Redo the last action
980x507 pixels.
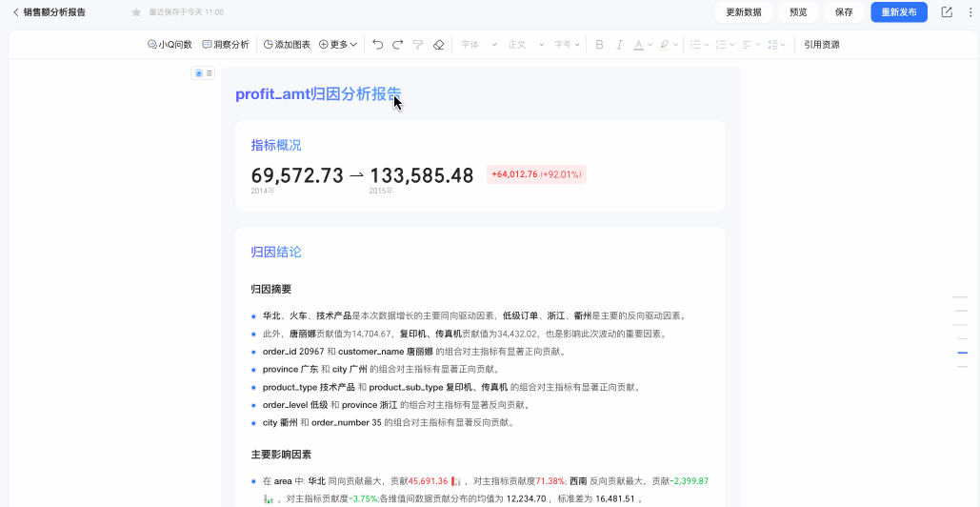click(x=397, y=45)
